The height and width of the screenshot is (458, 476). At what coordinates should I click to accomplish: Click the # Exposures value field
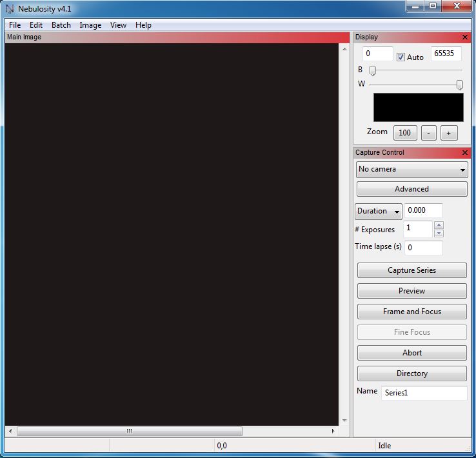418,229
